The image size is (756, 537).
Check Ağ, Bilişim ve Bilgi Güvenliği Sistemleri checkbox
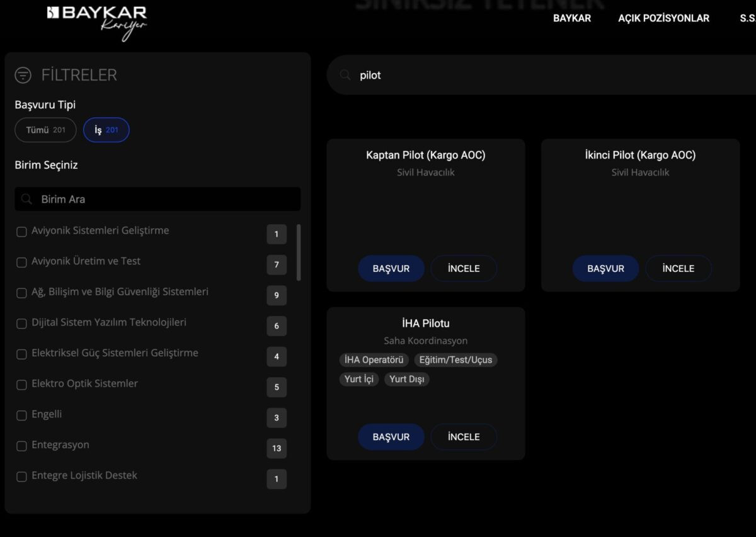click(21, 293)
